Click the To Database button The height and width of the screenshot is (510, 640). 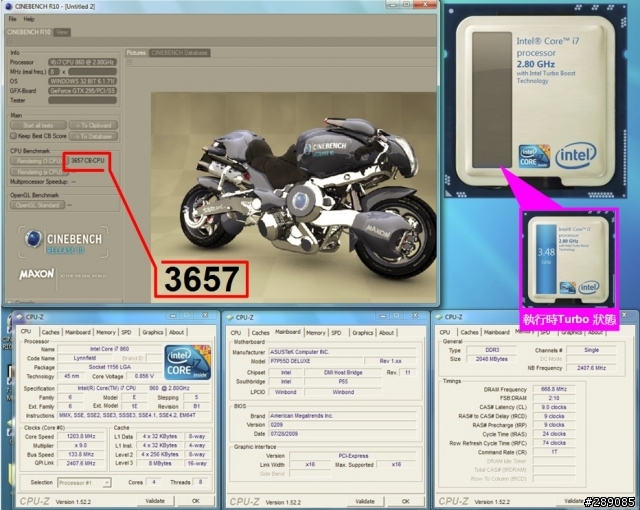[93, 136]
